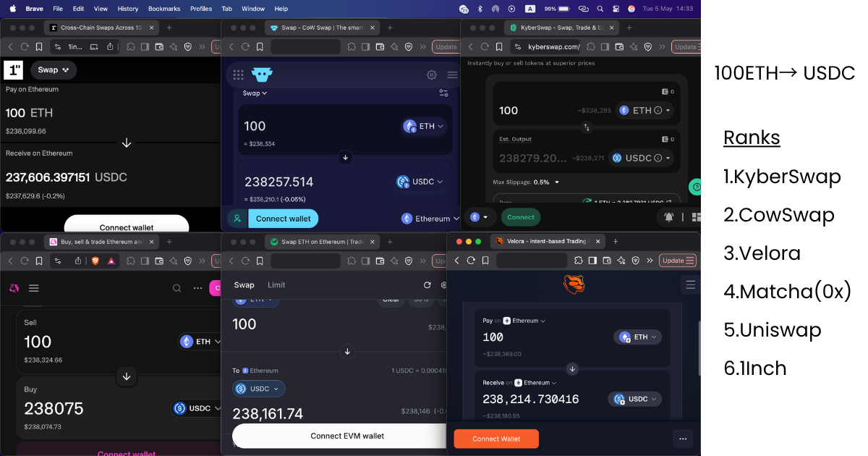Open CoW Swap settings gear
The image size is (868, 456).
pos(432,75)
